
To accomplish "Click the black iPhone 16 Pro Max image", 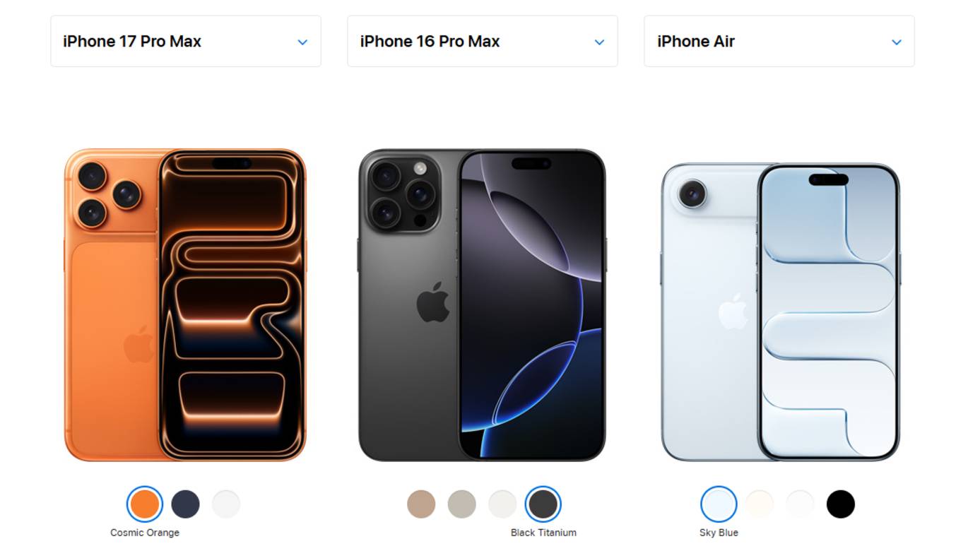I will (483, 305).
